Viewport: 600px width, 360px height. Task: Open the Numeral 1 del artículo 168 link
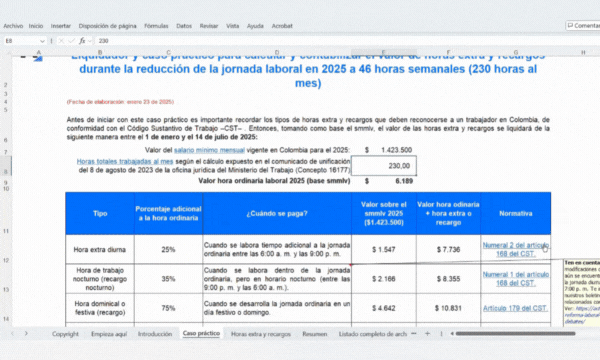pyautogui.click(x=515, y=279)
